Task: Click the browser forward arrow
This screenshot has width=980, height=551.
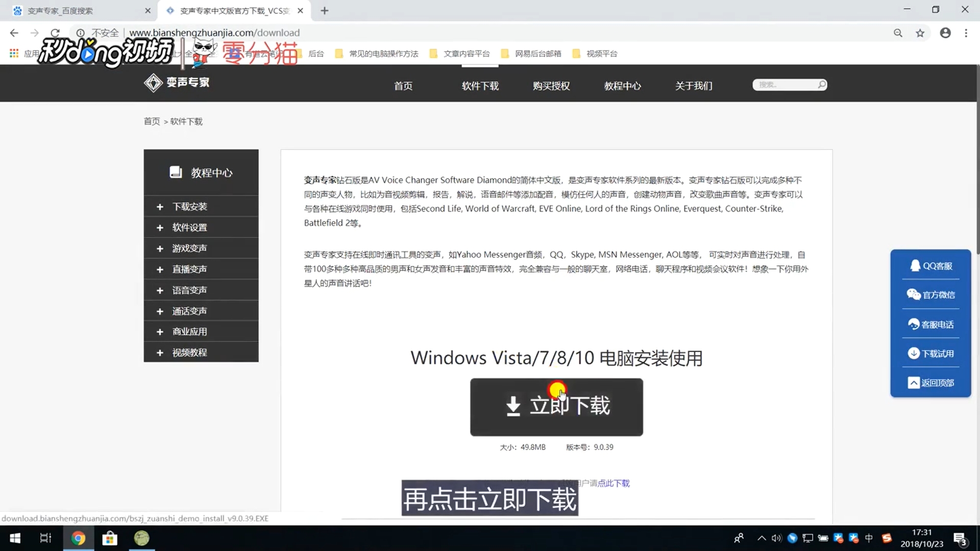Action: 34,33
